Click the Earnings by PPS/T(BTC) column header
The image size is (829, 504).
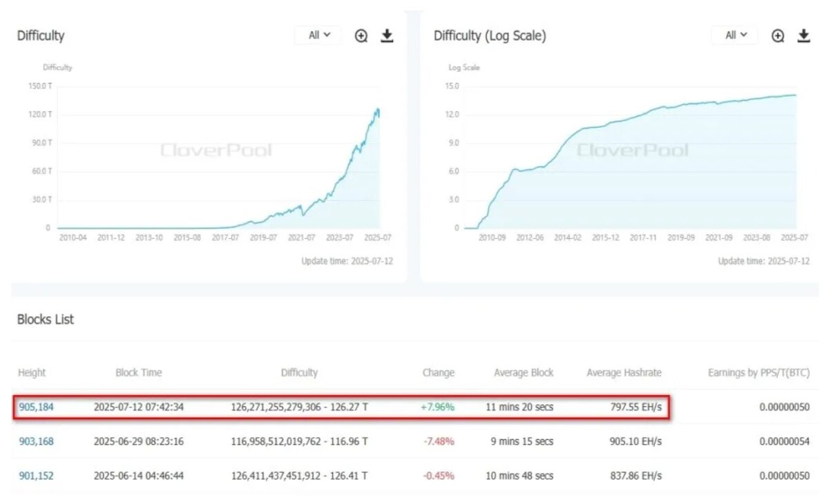click(x=759, y=373)
